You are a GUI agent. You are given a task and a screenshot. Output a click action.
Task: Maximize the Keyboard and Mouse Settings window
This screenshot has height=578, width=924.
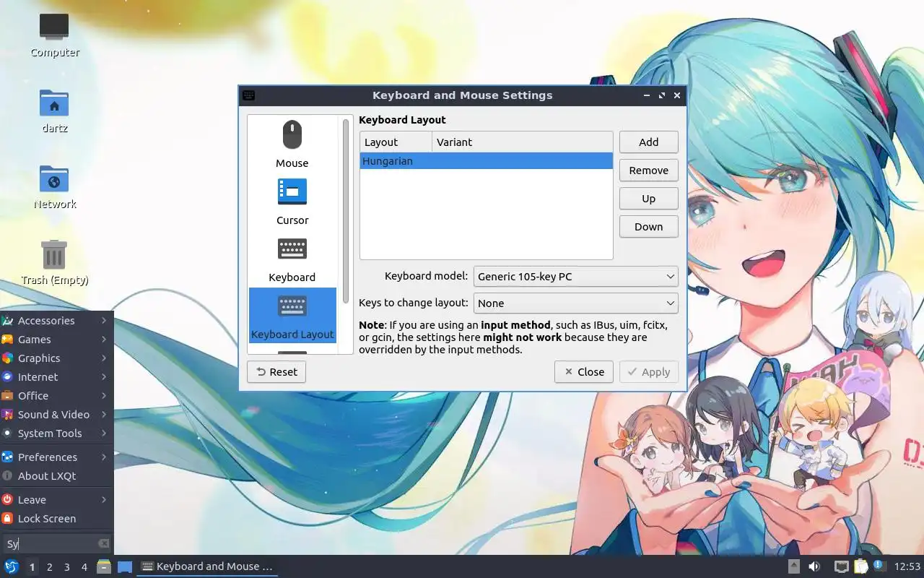tap(662, 95)
